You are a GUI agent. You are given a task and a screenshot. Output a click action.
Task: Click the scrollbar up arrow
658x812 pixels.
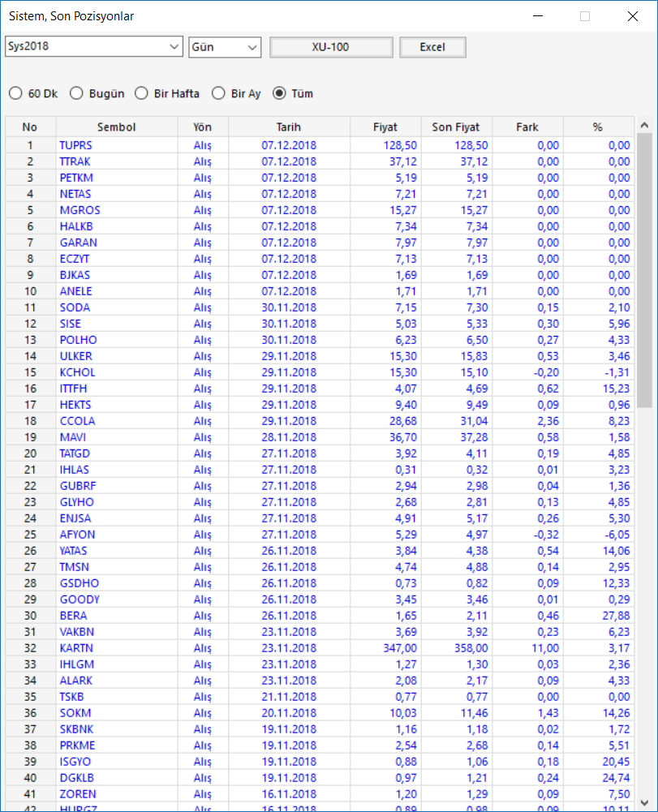tap(644, 125)
